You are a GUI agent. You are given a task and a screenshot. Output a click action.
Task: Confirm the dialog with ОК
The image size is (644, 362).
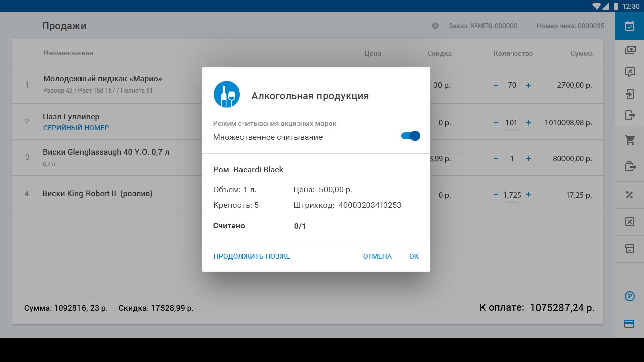(x=414, y=256)
